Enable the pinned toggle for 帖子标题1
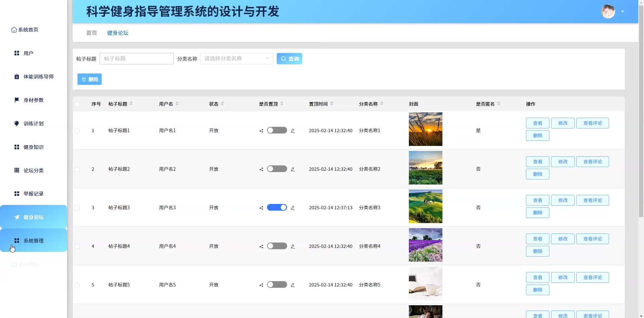This screenshot has width=644, height=318. tap(277, 130)
